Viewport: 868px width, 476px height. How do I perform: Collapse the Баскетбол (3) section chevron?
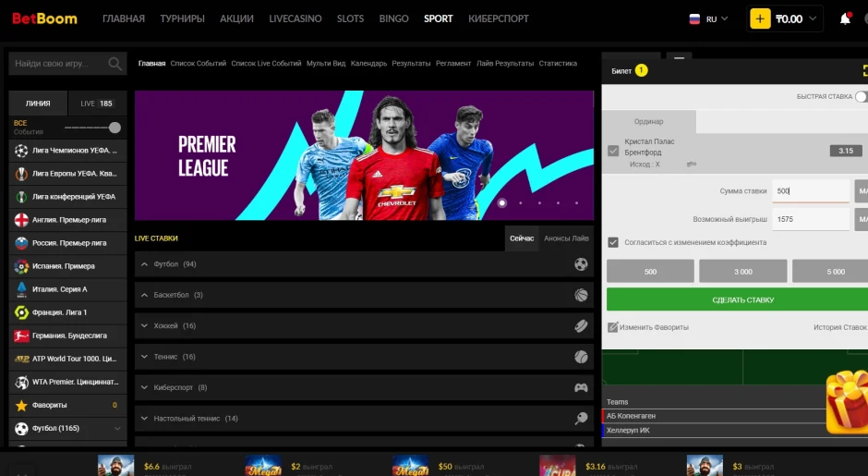(x=144, y=296)
